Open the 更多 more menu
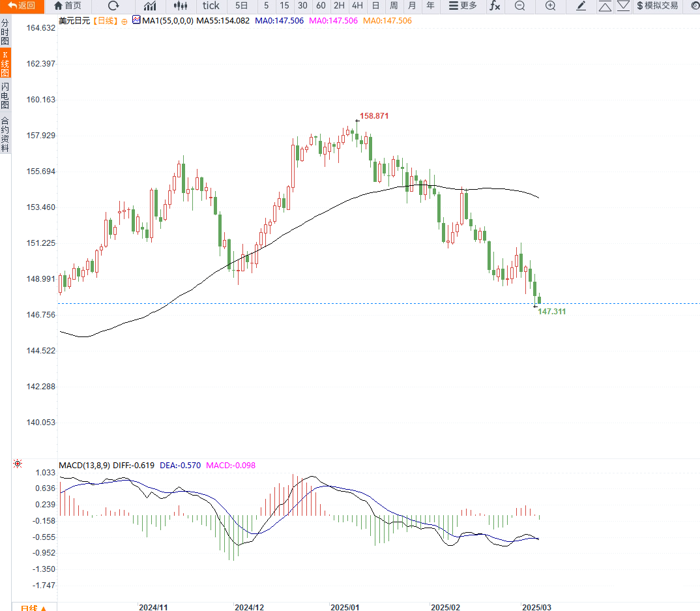700x611 pixels. tap(463, 6)
